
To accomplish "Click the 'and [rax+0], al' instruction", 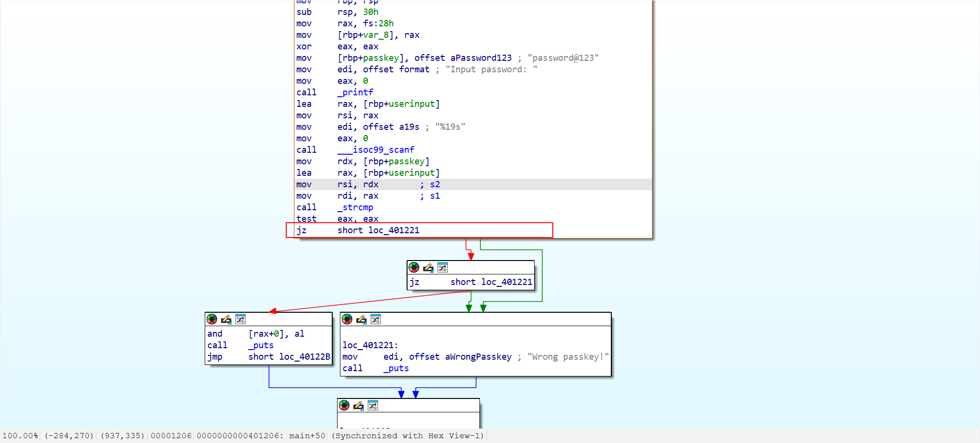I will [256, 334].
